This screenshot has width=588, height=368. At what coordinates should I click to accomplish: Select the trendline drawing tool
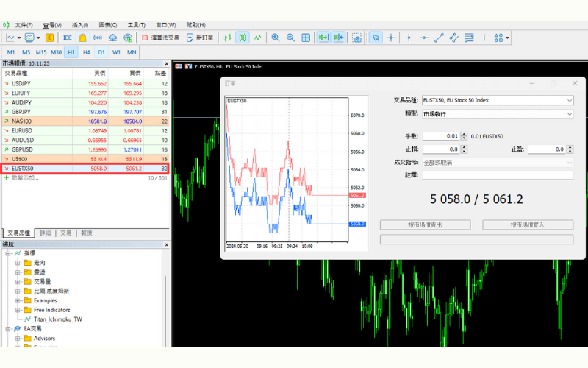click(439, 38)
